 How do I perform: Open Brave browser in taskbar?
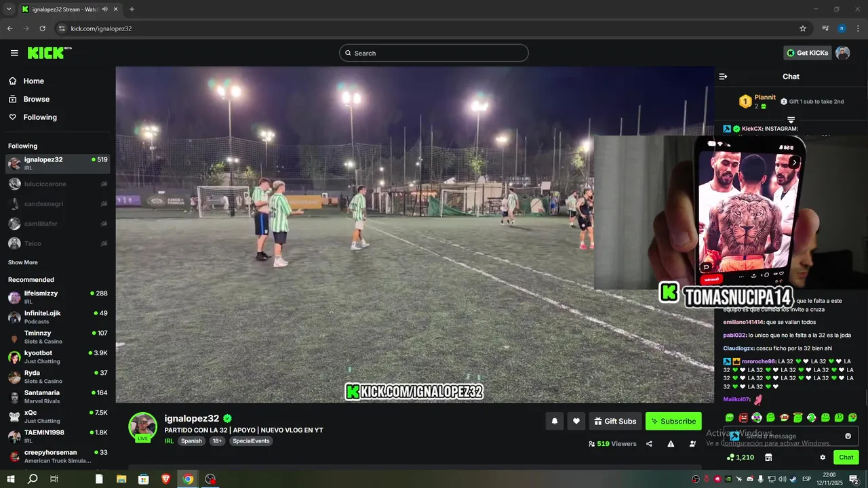[x=166, y=479]
